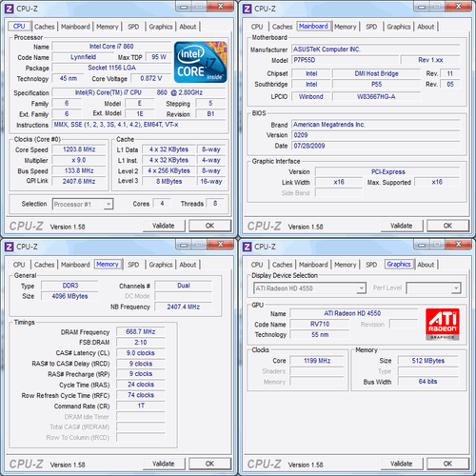Click OK in the Graphics window
Viewport: 476px width, 476px height.
447,464
